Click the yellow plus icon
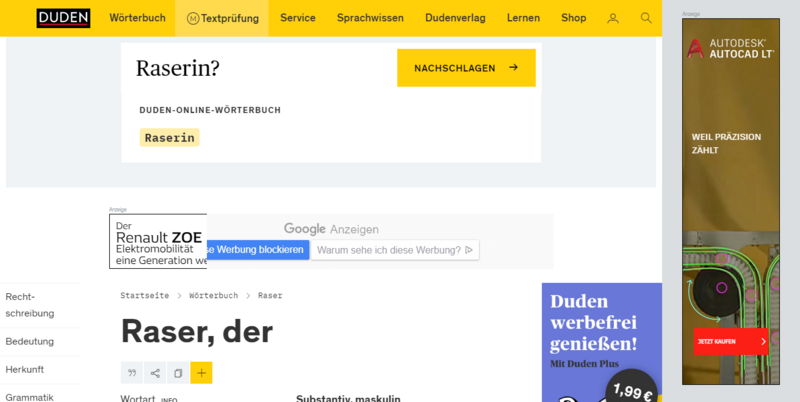The image size is (800, 402). click(x=202, y=373)
